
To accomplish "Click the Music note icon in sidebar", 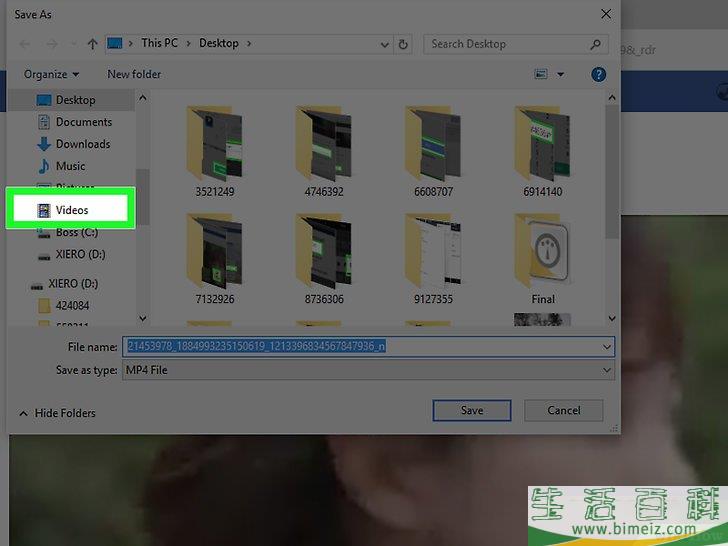I will click(44, 166).
